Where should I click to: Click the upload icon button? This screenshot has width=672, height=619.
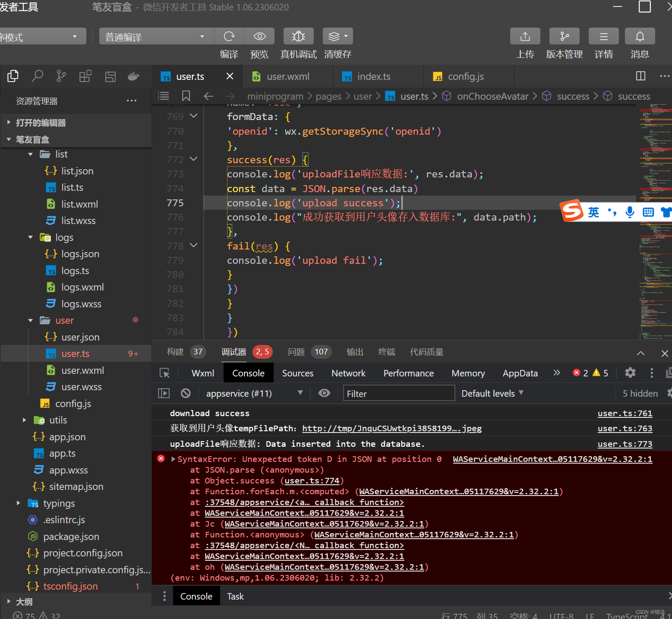pos(525,37)
